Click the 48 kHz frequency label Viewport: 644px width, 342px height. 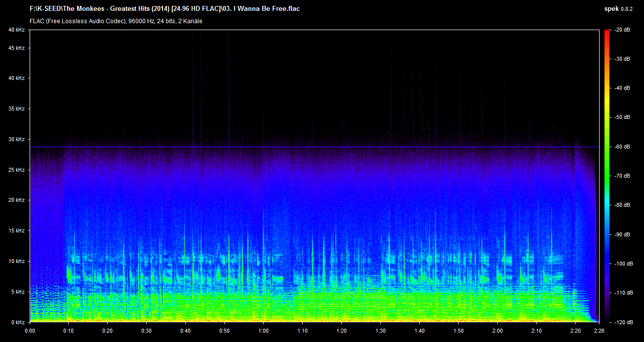click(x=16, y=30)
